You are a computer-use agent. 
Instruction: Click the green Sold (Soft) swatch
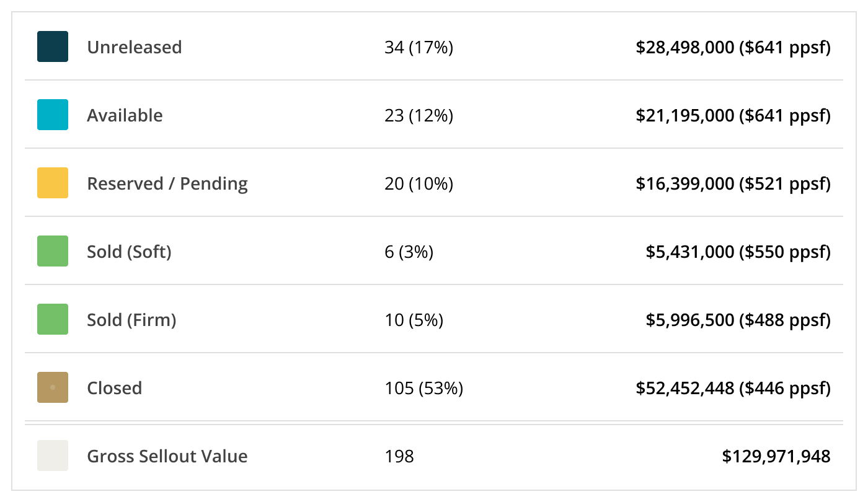53,251
